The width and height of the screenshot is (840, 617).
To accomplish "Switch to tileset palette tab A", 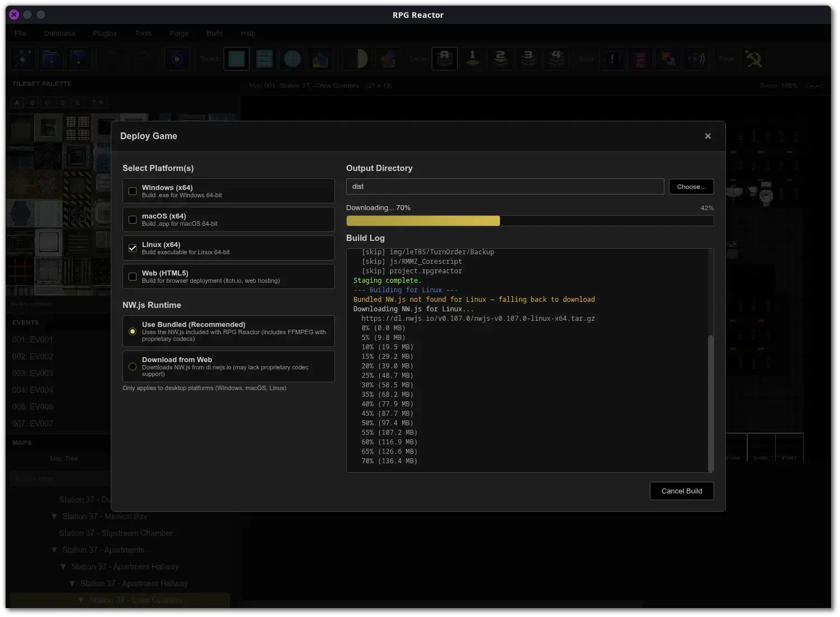I will pos(17,103).
